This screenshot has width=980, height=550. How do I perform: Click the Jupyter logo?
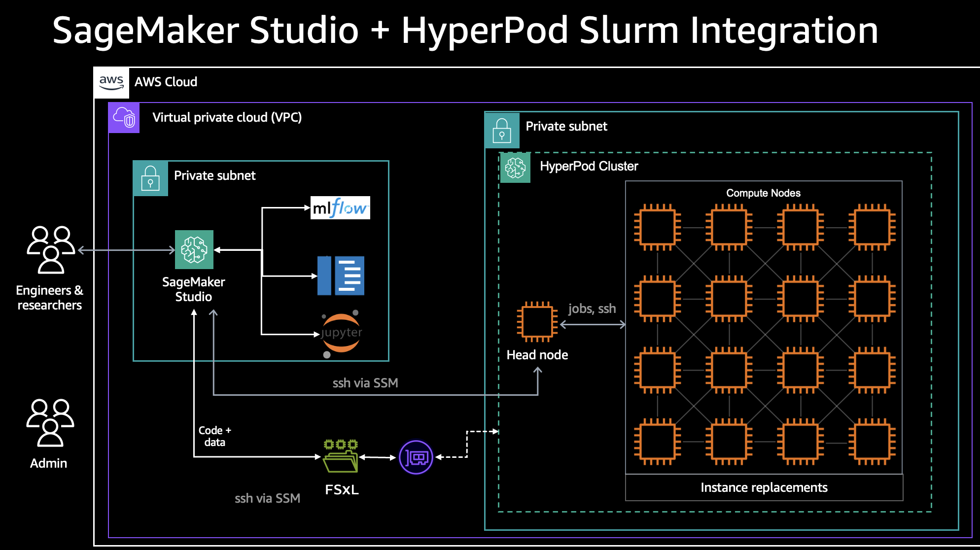tap(341, 333)
